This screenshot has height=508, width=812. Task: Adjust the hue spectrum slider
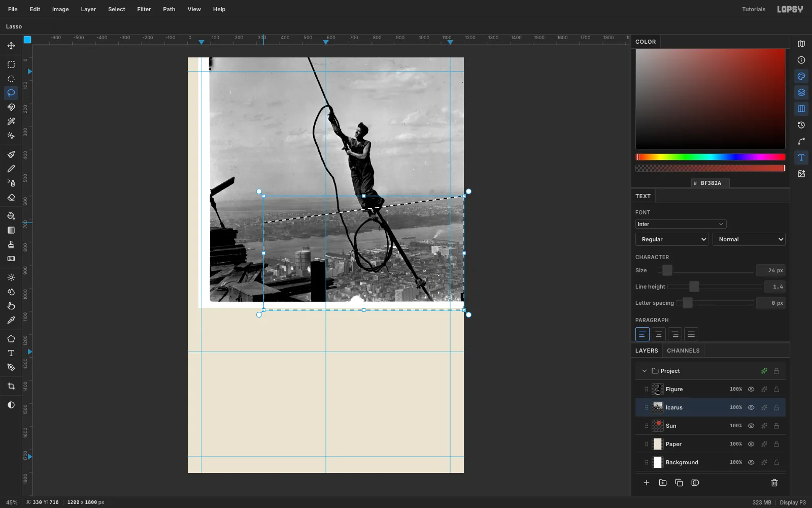click(710, 157)
